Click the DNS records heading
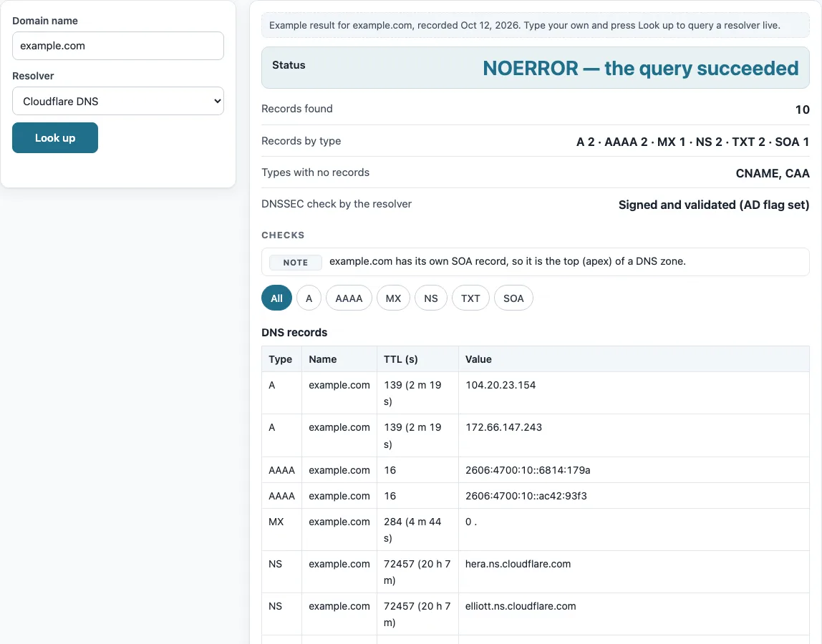 pyautogui.click(x=294, y=333)
